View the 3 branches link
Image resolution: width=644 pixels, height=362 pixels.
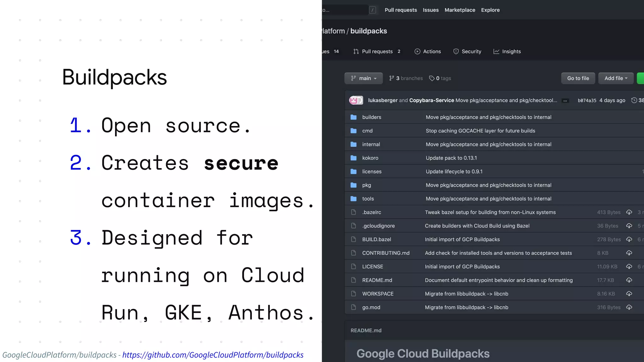406,78
